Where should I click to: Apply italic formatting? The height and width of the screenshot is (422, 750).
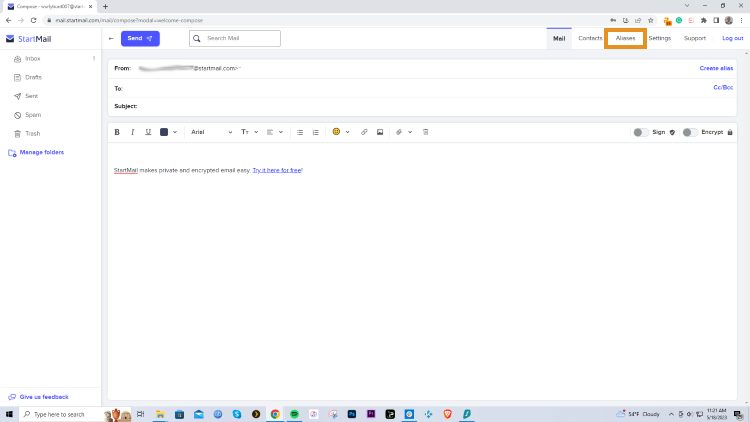coord(132,132)
